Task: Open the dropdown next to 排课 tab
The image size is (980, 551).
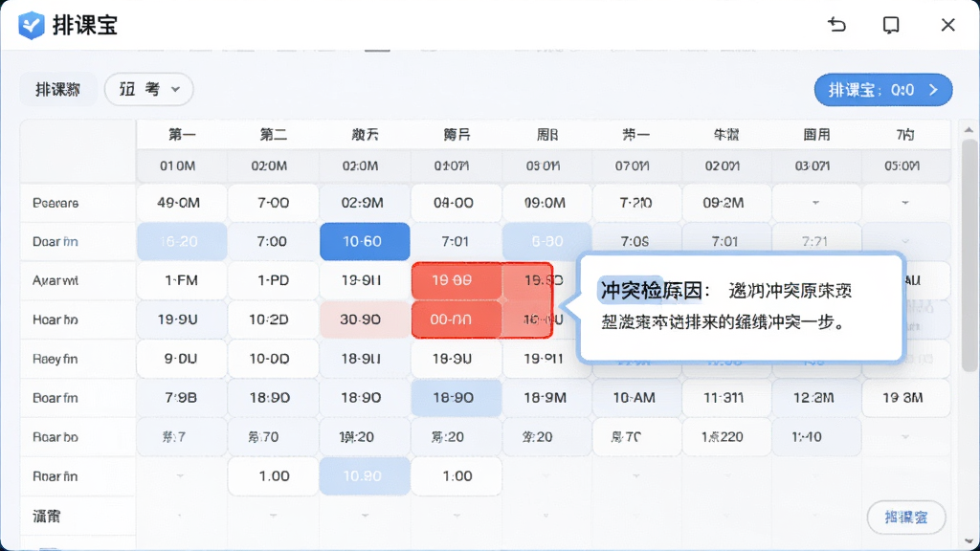Action: pyautogui.click(x=148, y=89)
